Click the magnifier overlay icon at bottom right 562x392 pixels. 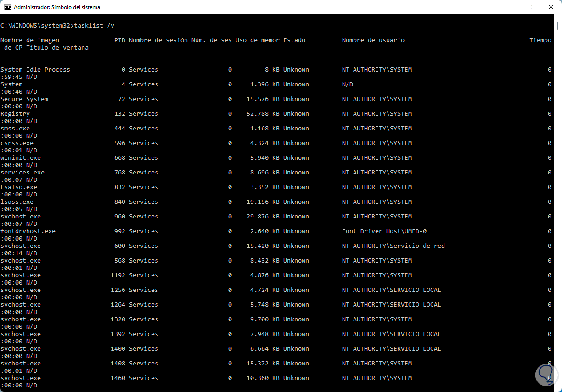tap(545, 375)
